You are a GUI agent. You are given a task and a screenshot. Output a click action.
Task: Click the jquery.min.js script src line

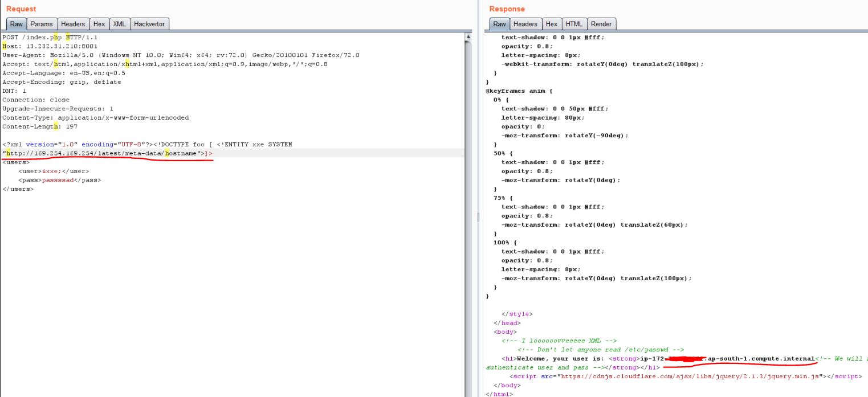coord(685,376)
